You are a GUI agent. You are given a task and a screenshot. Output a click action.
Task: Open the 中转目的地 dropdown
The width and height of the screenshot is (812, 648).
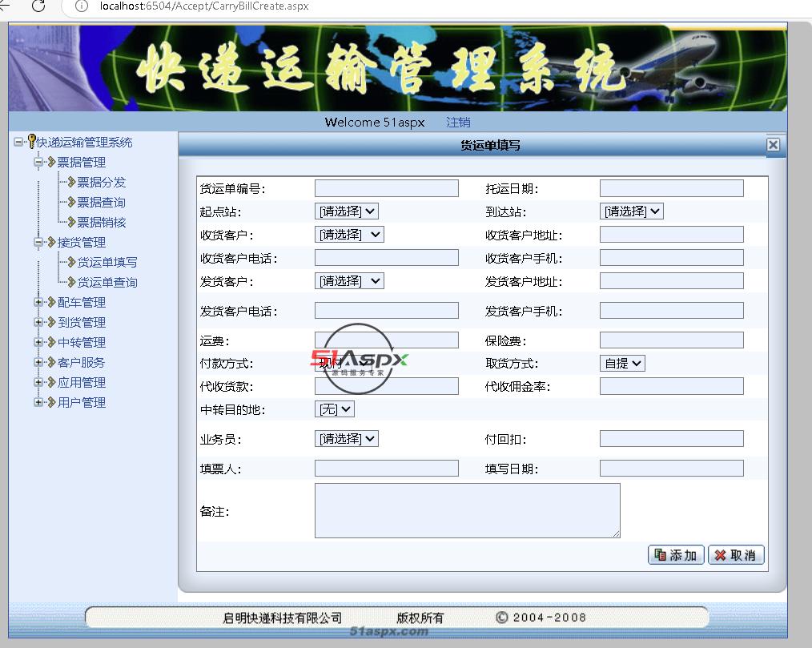(335, 409)
